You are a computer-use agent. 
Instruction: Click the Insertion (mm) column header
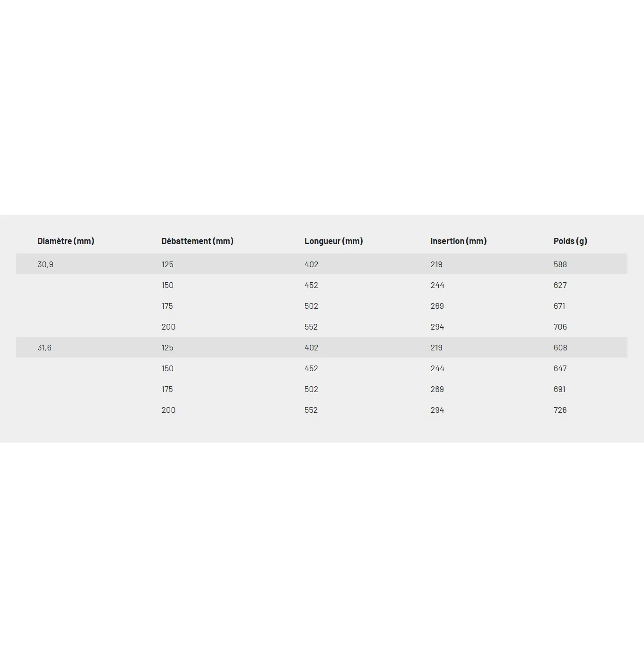pyautogui.click(x=458, y=241)
